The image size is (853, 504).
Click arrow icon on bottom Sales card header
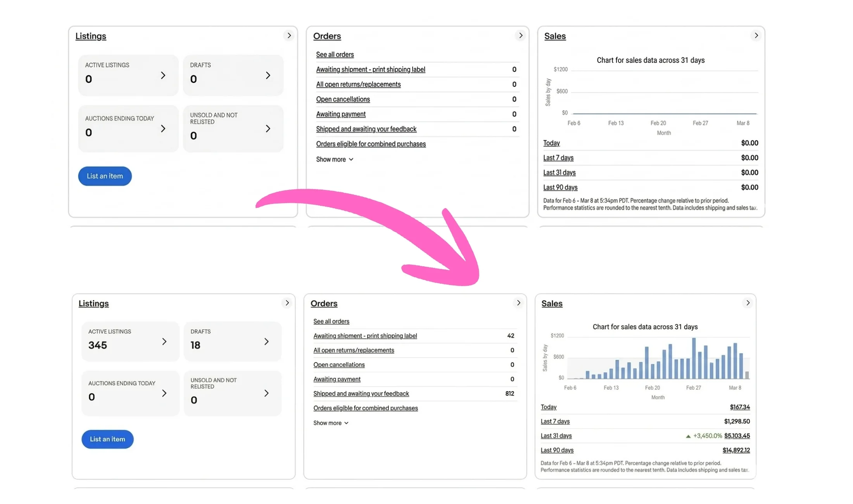click(748, 303)
